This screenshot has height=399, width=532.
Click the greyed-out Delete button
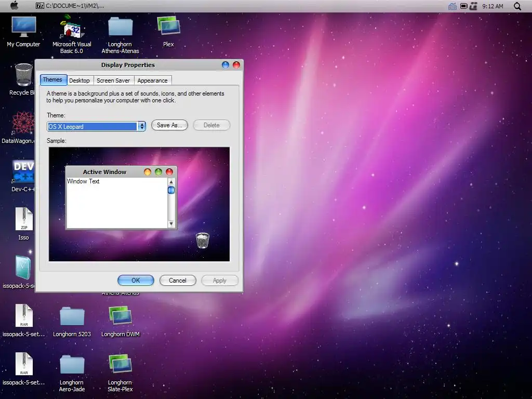click(211, 125)
